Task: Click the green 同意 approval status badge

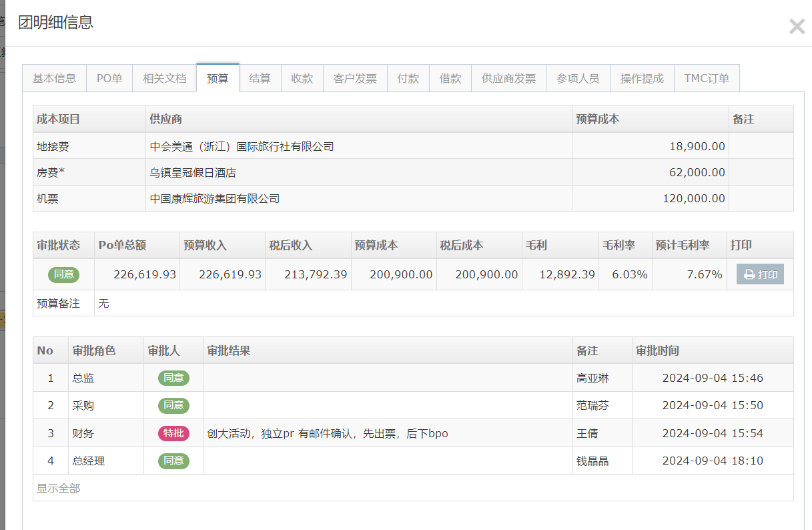Action: coord(63,274)
